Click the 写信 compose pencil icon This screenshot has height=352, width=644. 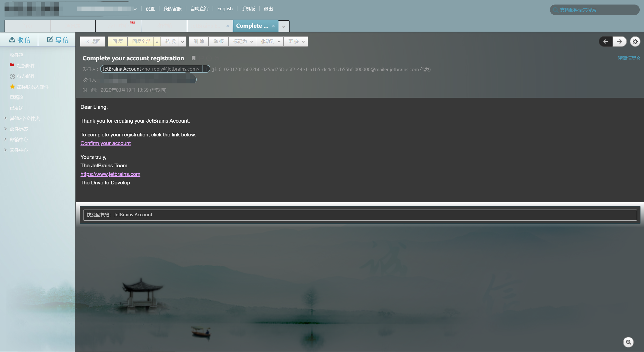coord(50,39)
